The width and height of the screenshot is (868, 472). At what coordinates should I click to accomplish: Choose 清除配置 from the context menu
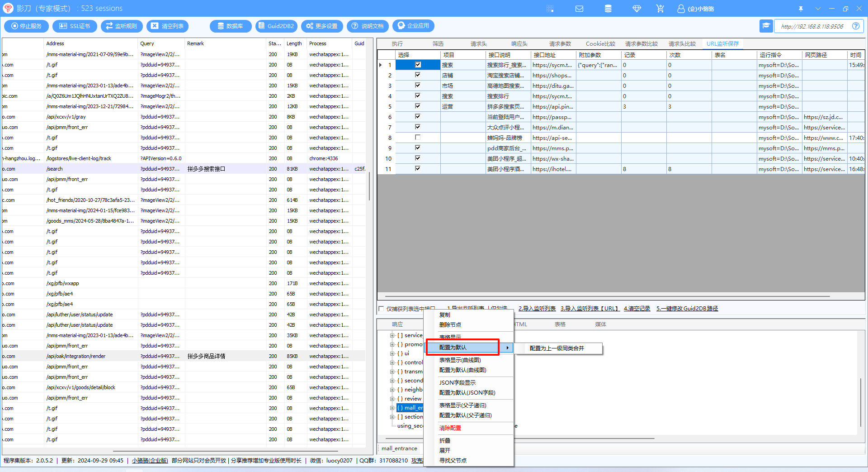tap(450, 428)
